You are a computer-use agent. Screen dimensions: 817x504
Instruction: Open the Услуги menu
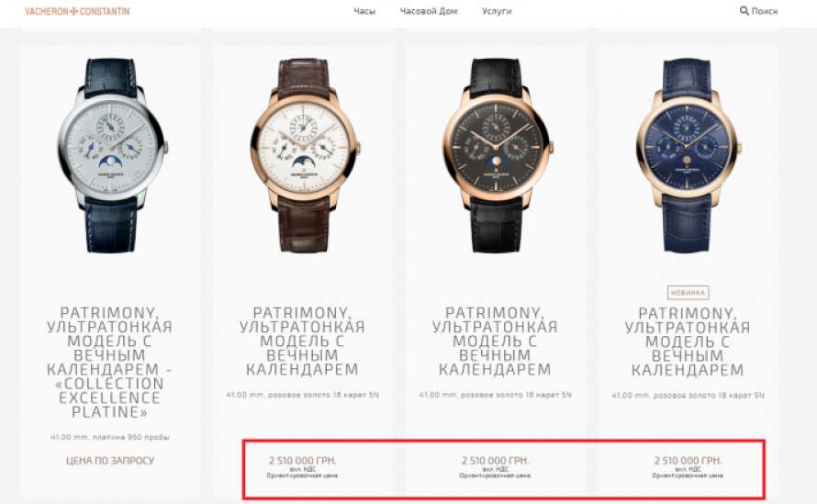coord(497,11)
